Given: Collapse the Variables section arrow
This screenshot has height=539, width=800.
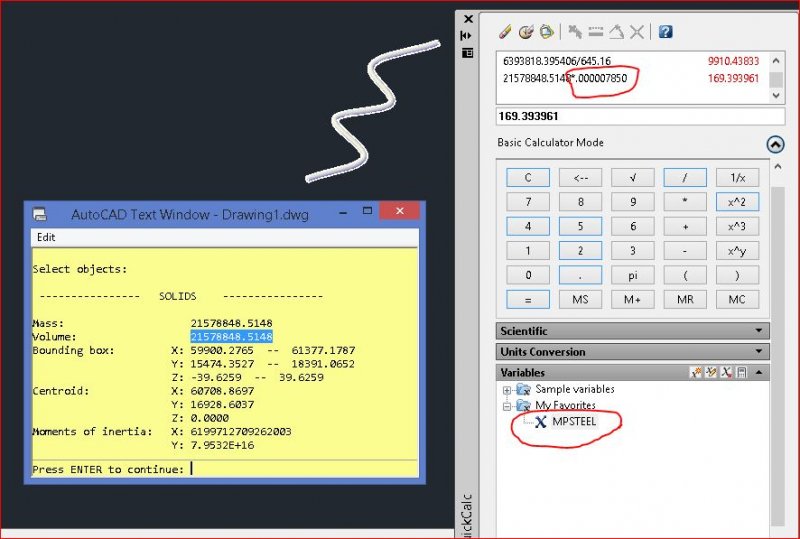Looking at the screenshot, I should (x=759, y=373).
